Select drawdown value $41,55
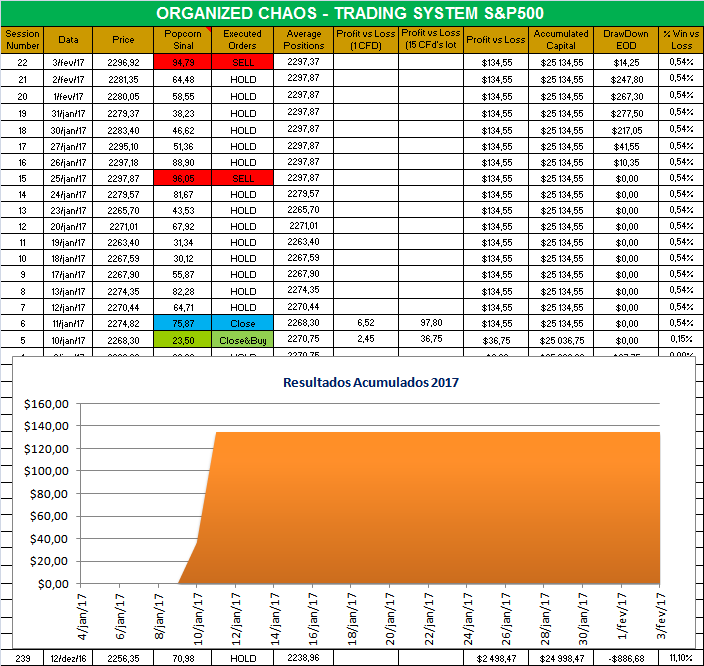704x666 pixels. click(626, 146)
